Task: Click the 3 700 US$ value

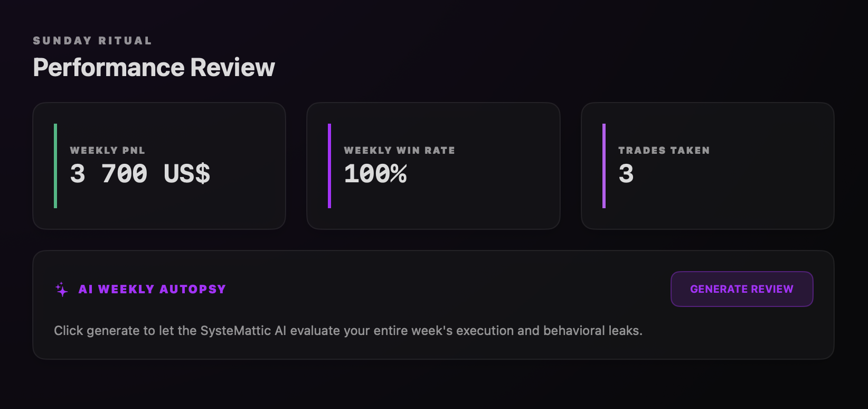Action: coord(140,174)
